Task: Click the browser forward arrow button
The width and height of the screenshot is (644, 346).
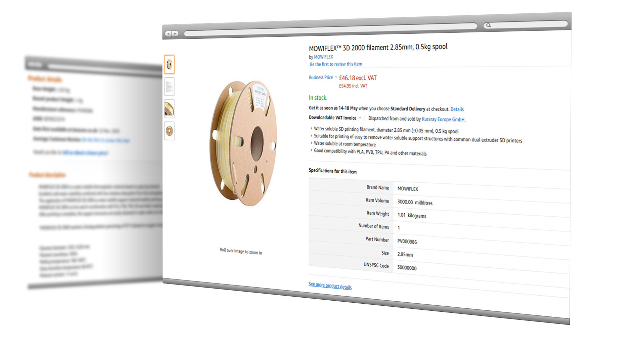Action: 175,34
